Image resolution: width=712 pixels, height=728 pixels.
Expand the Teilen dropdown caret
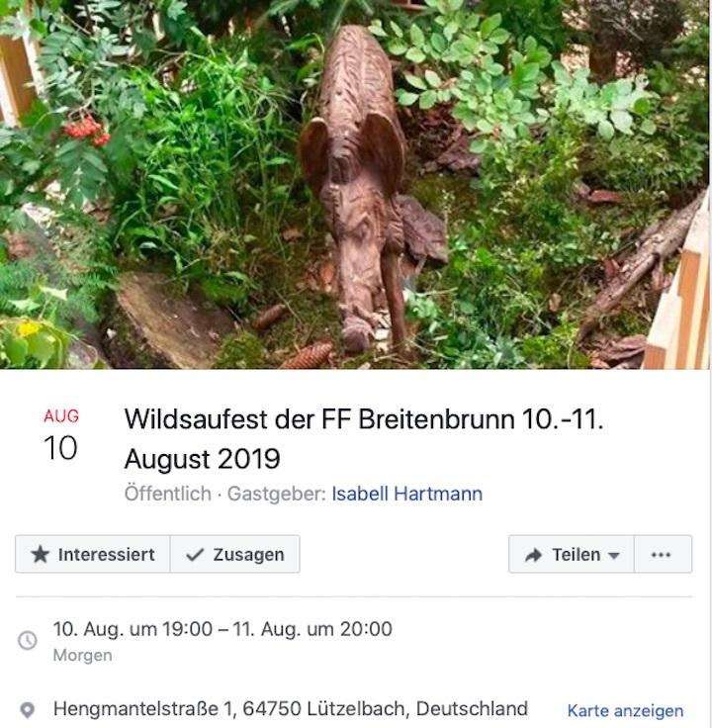pos(613,555)
